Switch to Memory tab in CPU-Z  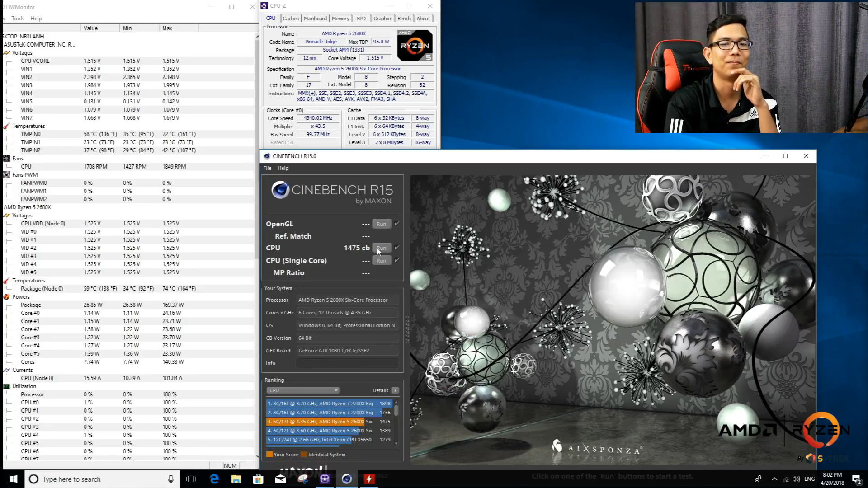pos(340,19)
